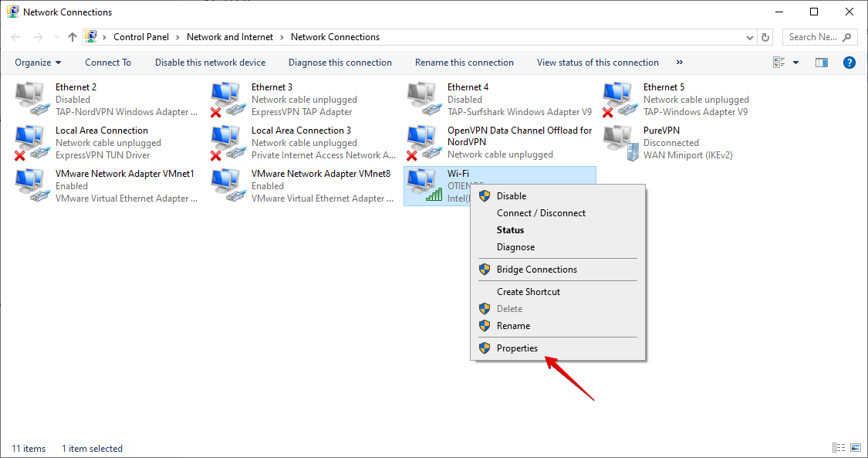
Task: Click Rename this connection
Action: click(x=464, y=63)
